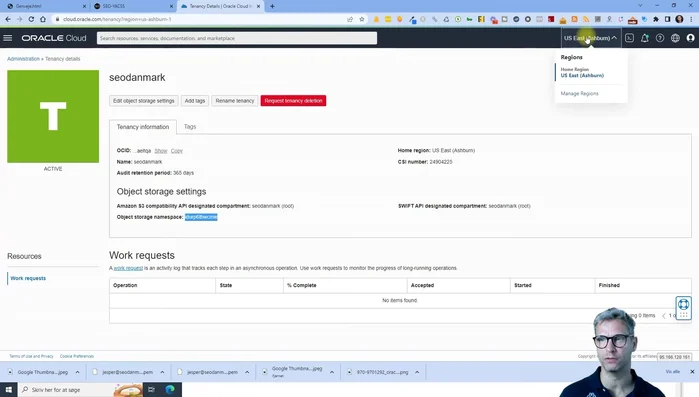This screenshot has width=699, height=397.
Task: Switch to the Tenancy information tab
Action: [x=143, y=127]
